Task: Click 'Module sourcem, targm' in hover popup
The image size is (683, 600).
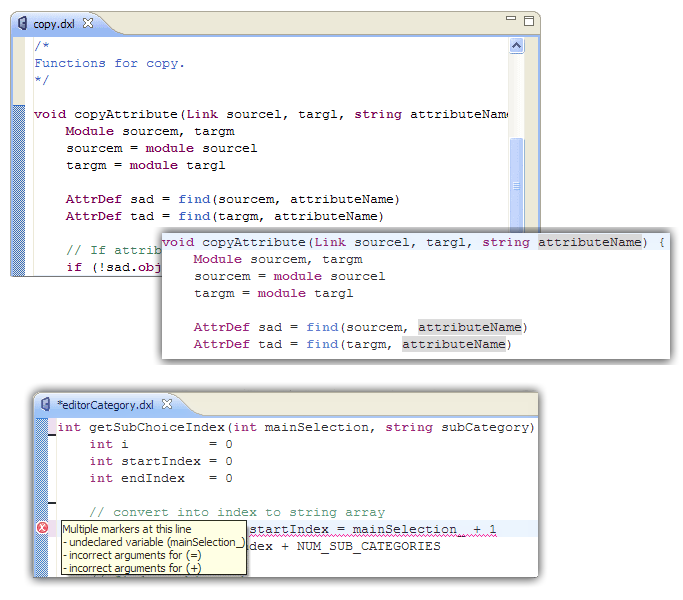Action: pos(278,260)
